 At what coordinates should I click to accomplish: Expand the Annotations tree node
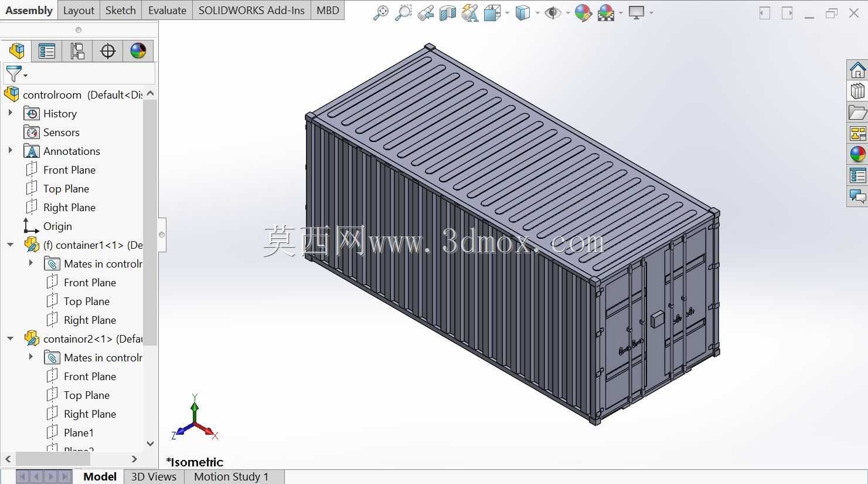pyautogui.click(x=10, y=151)
